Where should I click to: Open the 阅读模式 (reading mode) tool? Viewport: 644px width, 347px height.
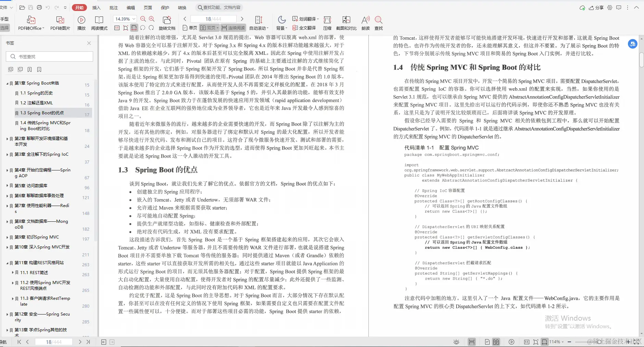[99, 23]
